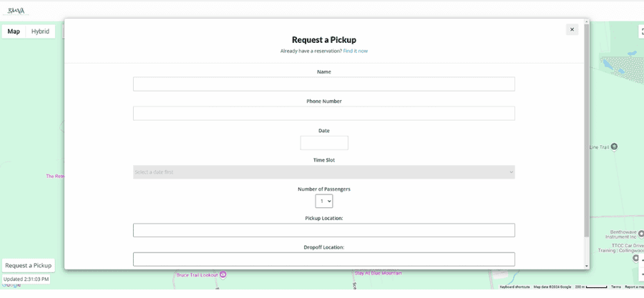This screenshot has height=298, width=644.
Task: Click the Find it now link
Action: coord(355,51)
